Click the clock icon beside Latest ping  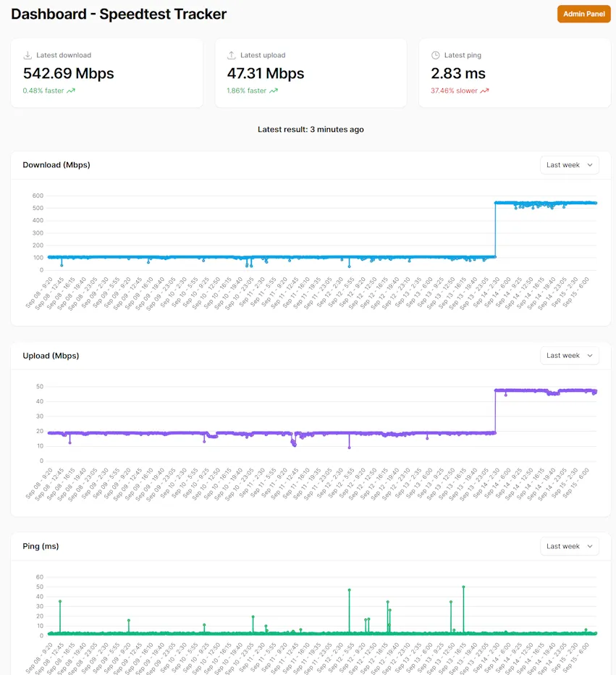(436, 54)
